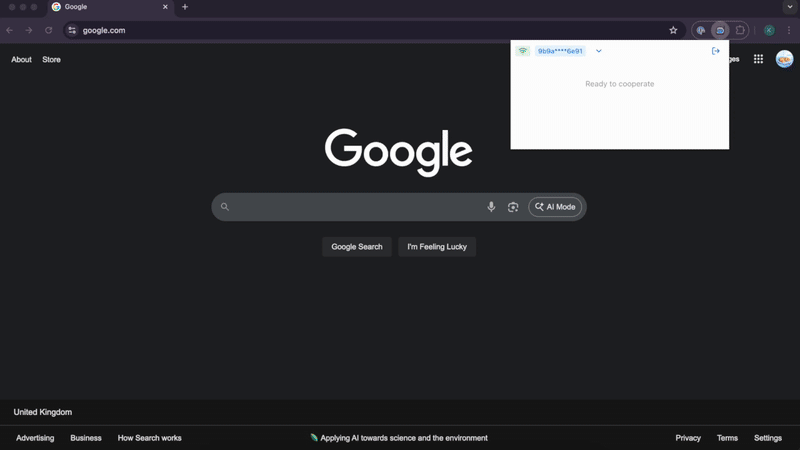Image resolution: width=800 pixels, height=450 pixels.
Task: Click the forward navigation arrow
Action: coord(29,30)
